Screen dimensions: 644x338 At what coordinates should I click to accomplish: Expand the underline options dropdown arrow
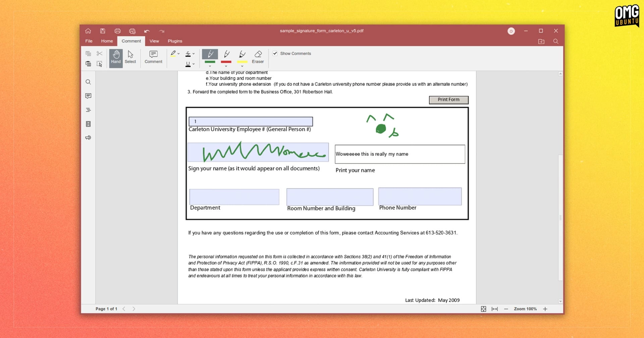coord(194,64)
